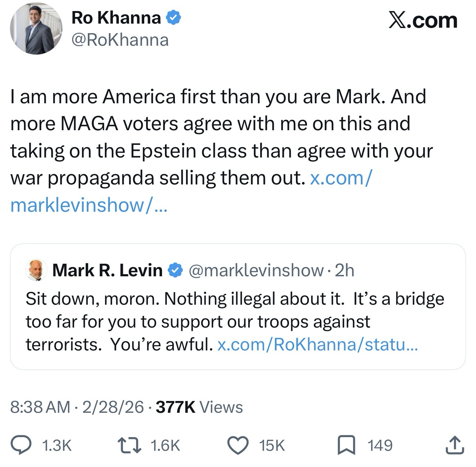Click the X.com logo
476x467 pixels.
coord(422,20)
